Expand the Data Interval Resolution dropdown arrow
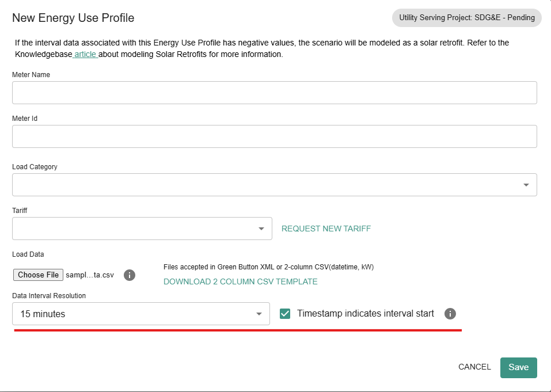This screenshot has width=551, height=392. click(259, 314)
